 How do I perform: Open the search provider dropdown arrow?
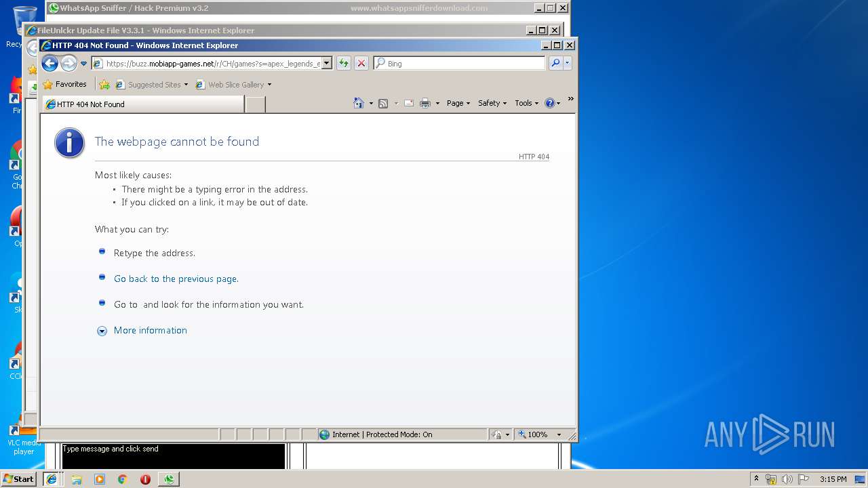tap(568, 64)
